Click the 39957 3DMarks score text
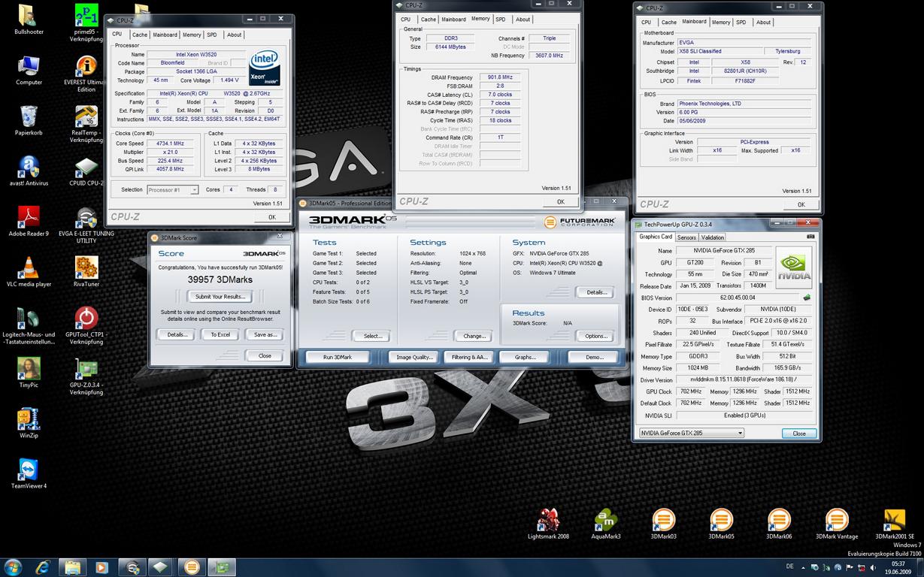 pos(220,279)
